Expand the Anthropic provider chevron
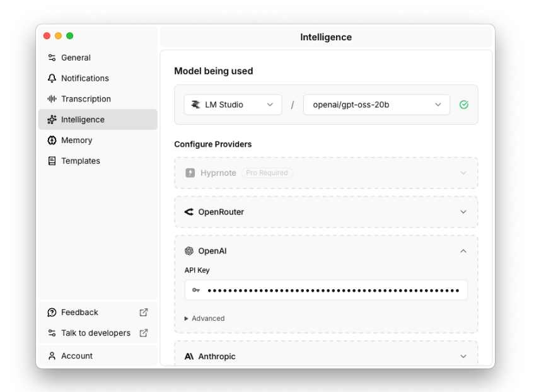The height and width of the screenshot is (392, 534). (463, 356)
